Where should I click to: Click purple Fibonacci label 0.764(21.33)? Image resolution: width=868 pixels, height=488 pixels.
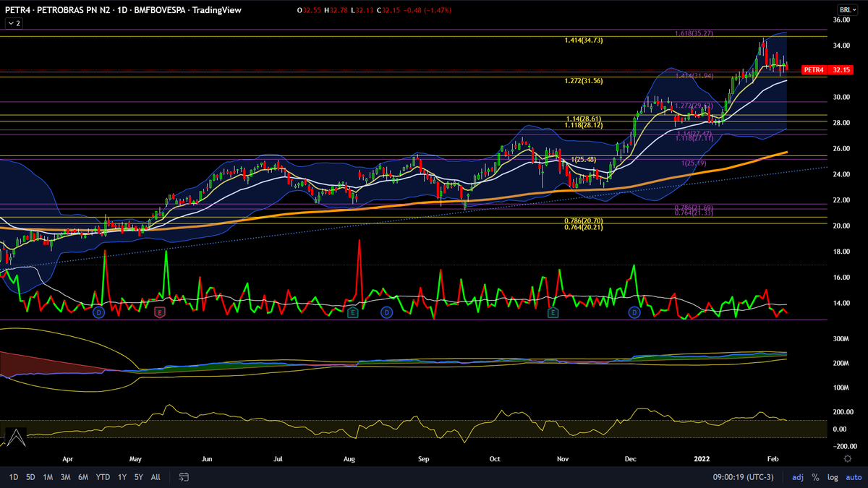click(694, 213)
